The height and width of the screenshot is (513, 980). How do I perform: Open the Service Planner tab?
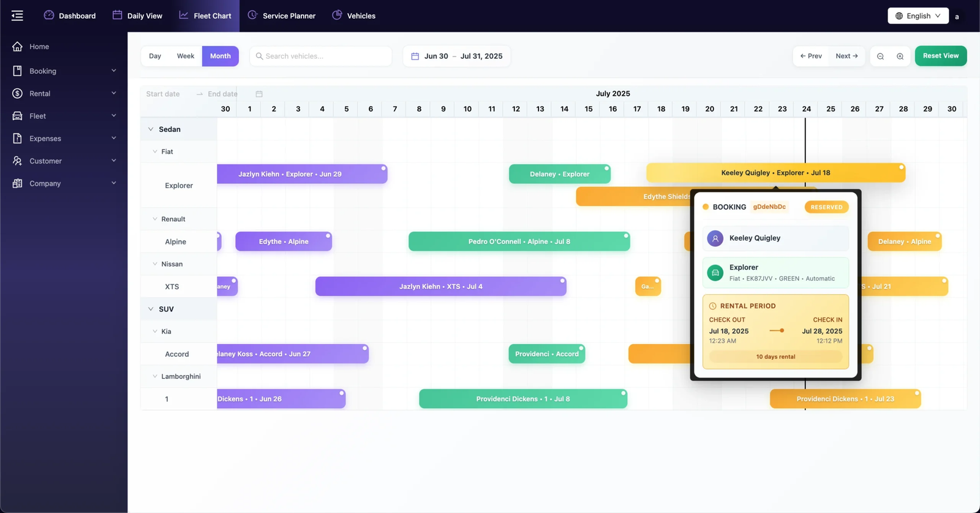282,16
